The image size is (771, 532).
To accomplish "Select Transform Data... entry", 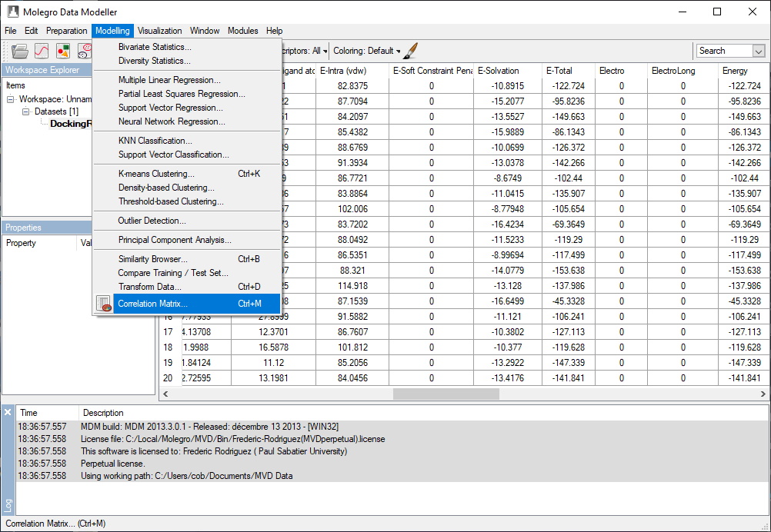I will pos(187,287).
